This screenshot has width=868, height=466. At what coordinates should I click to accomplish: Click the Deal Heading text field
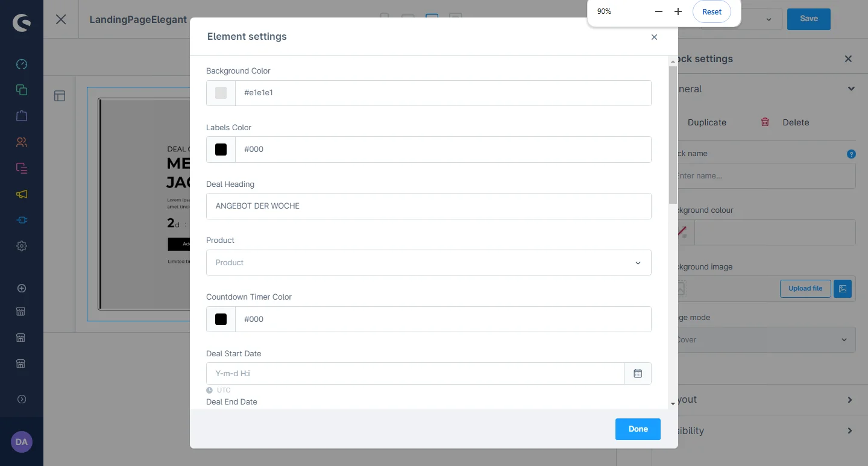(429, 206)
